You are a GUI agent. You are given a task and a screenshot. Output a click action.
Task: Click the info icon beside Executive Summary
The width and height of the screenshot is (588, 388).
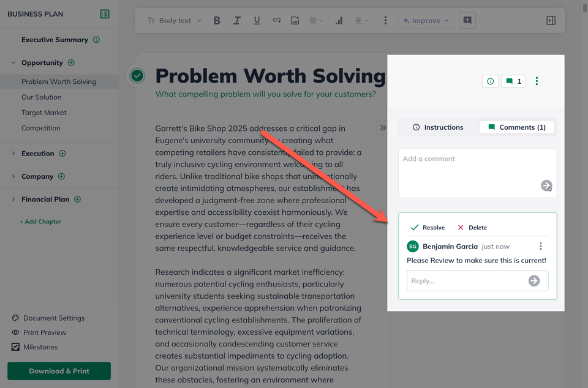point(96,40)
